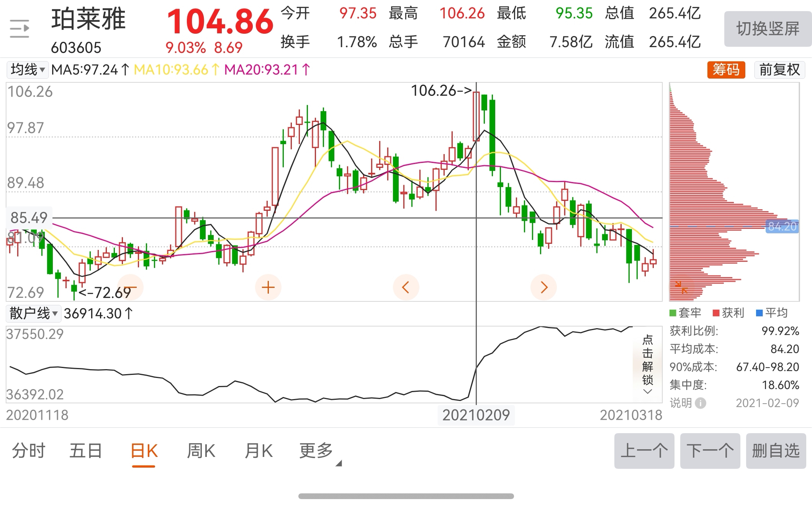Zoom in chart with plus circle
The height and width of the screenshot is (506, 812).
click(268, 287)
